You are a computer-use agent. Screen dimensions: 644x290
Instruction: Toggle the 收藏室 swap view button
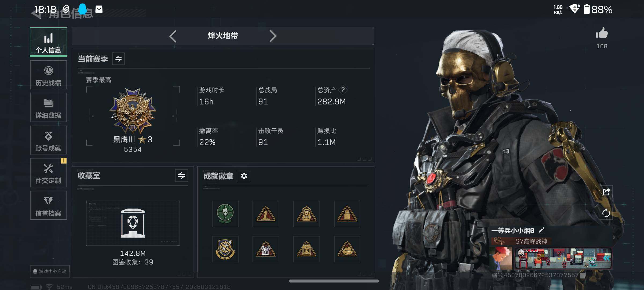(181, 176)
